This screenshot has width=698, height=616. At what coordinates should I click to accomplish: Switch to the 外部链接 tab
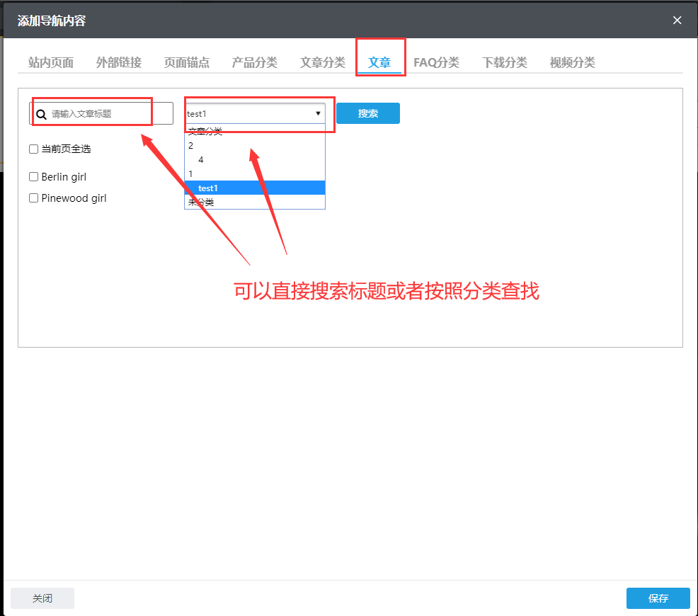(118, 62)
